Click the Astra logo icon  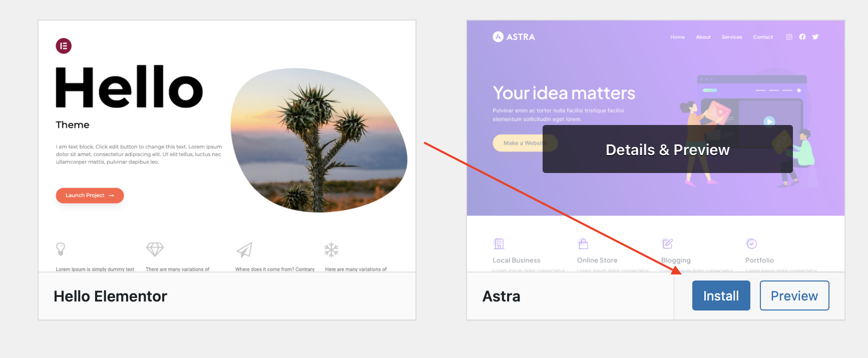coord(498,37)
